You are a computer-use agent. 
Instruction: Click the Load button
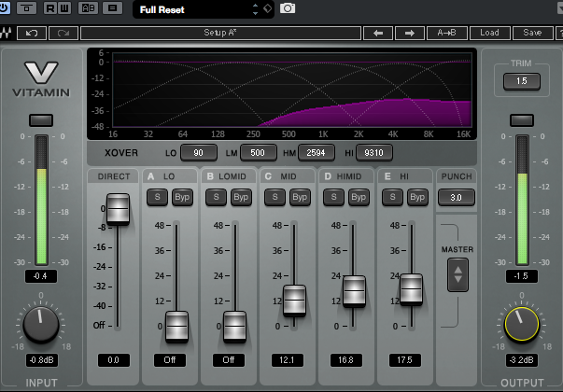(490, 33)
